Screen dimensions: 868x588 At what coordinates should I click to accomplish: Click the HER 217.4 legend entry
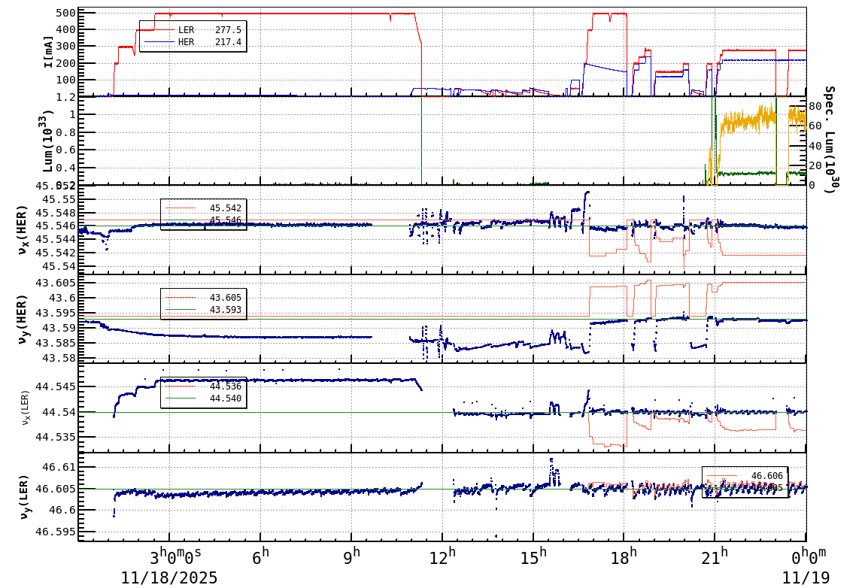(x=193, y=42)
